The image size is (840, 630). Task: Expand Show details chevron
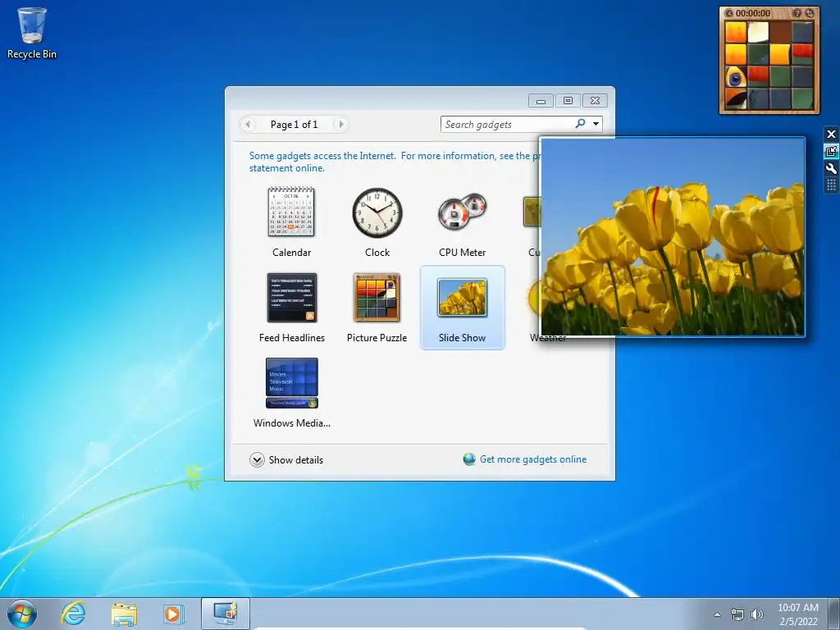(257, 459)
